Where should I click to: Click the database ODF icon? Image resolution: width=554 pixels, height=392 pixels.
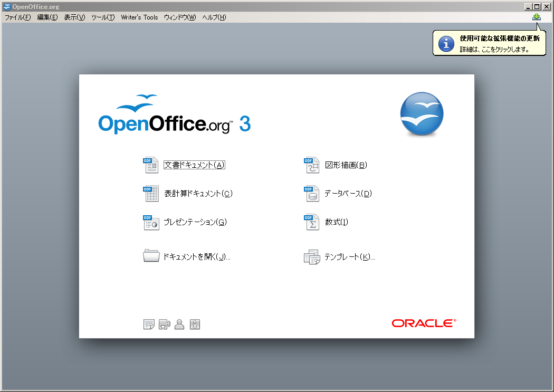(x=312, y=194)
